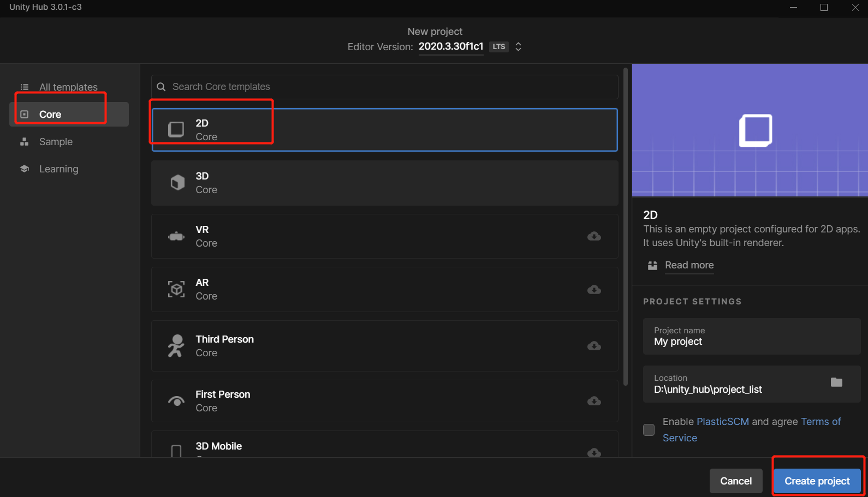The height and width of the screenshot is (497, 868).
Task: Select the 3D Mobile template
Action: (384, 444)
